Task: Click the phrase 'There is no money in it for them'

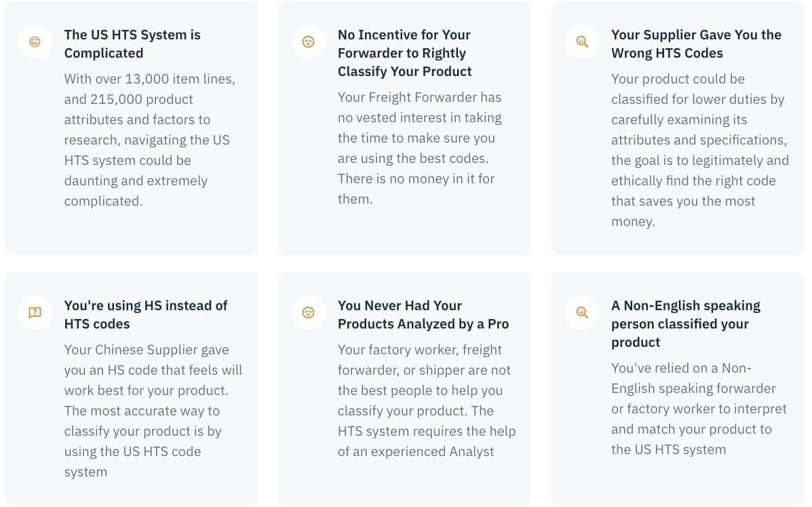Action: point(416,189)
